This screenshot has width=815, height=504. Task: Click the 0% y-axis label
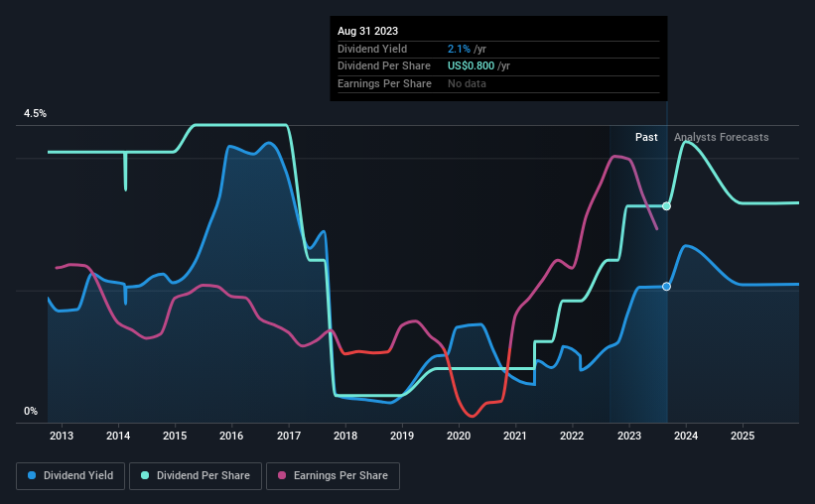pyautogui.click(x=31, y=411)
